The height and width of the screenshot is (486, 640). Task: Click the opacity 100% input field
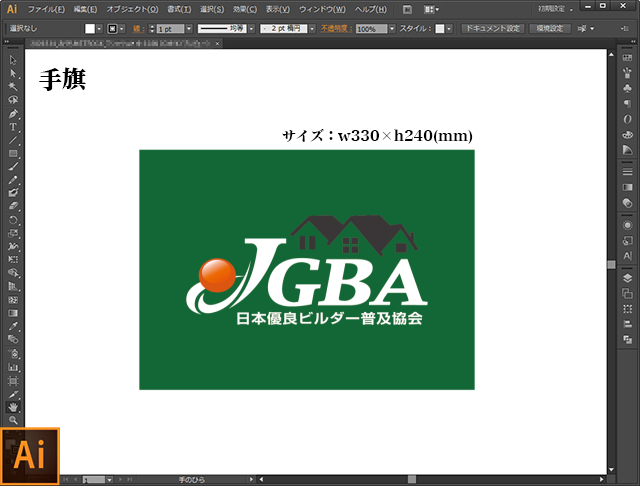[371, 29]
